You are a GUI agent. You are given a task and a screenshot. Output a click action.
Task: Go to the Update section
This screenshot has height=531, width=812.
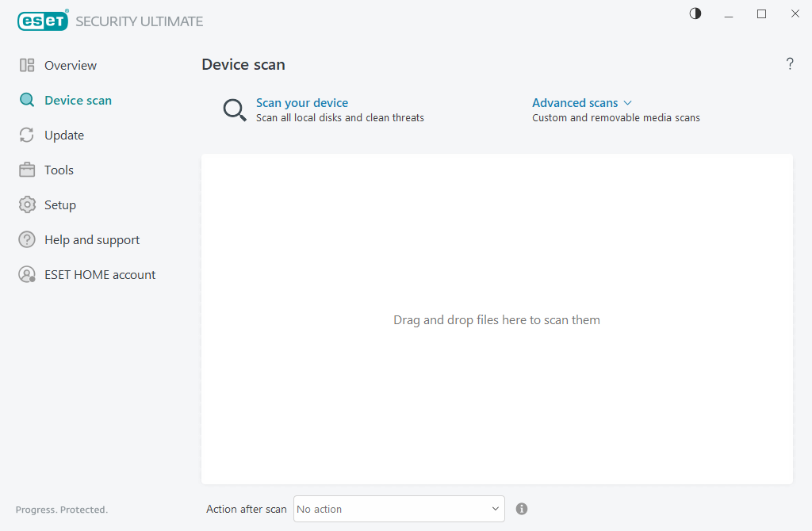pos(64,135)
